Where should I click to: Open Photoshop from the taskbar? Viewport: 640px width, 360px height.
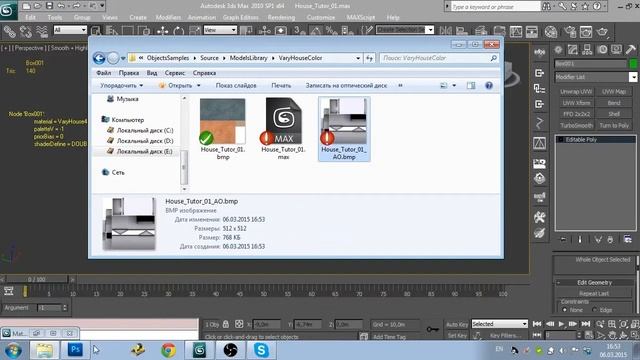tap(75, 350)
